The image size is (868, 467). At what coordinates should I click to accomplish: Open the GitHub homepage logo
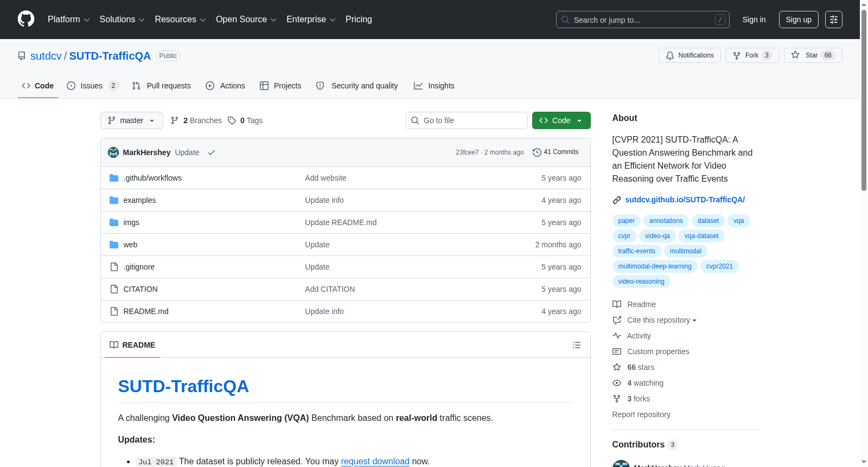26,19
